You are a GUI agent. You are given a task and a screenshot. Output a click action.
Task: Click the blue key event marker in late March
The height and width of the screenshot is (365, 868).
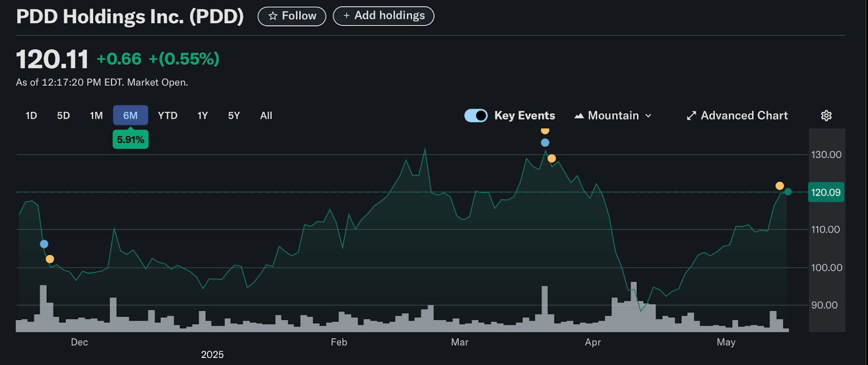point(545,143)
